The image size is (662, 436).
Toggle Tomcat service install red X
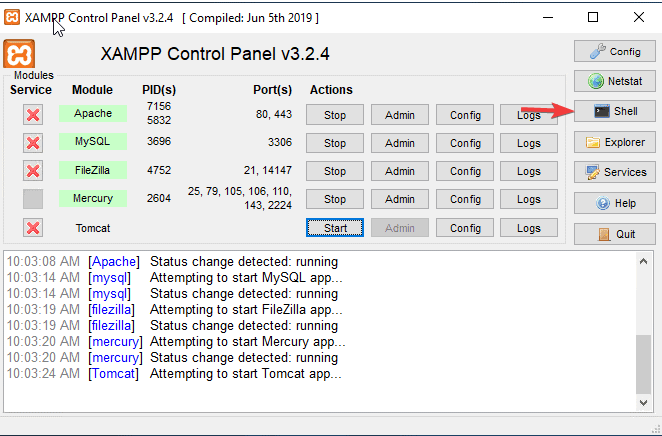pos(33,228)
